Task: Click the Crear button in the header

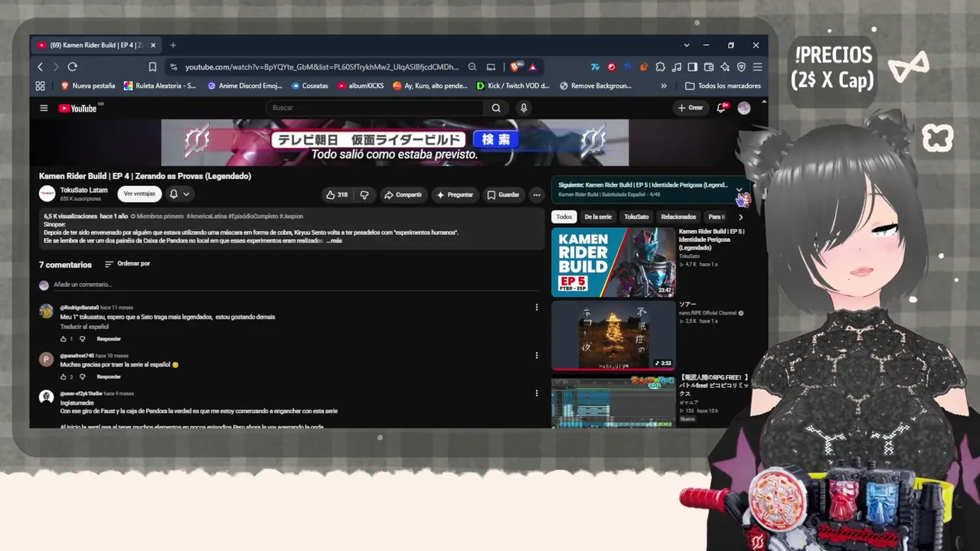Action: coord(691,108)
